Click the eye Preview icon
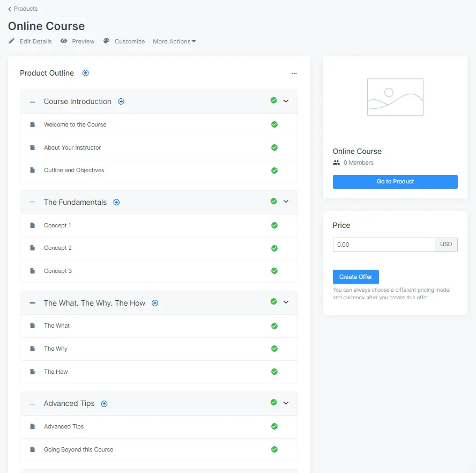Screen dimensions: 476x473 64,41
